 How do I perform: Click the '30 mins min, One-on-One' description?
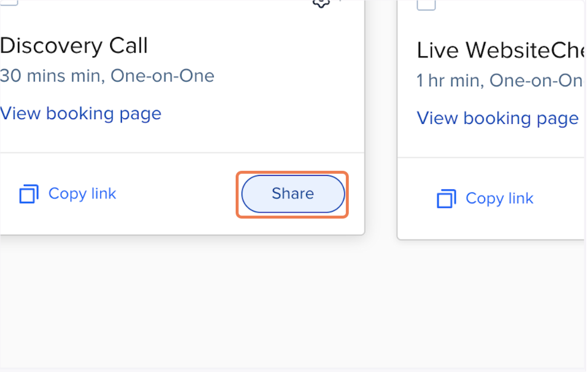tap(107, 76)
